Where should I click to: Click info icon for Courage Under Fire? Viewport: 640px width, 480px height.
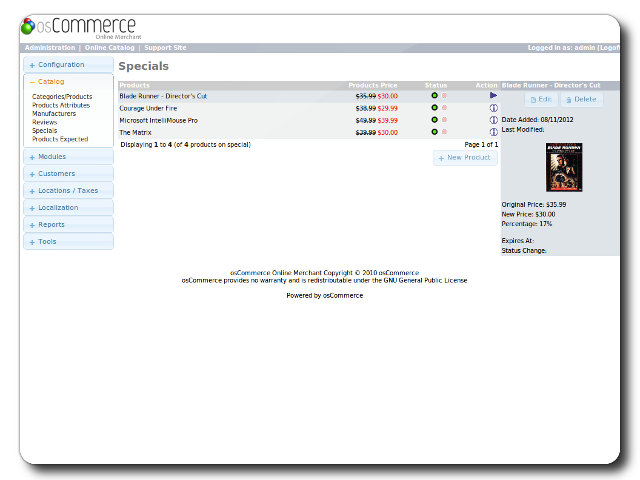493,108
